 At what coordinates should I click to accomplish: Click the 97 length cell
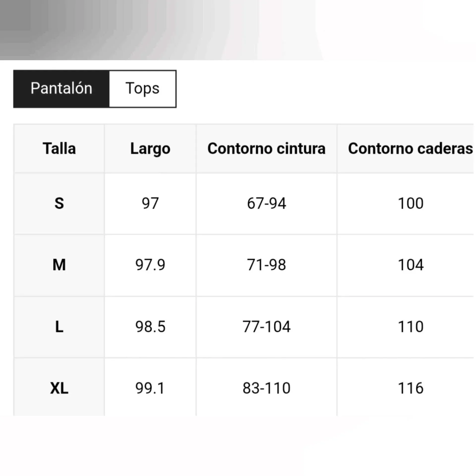coord(150,203)
